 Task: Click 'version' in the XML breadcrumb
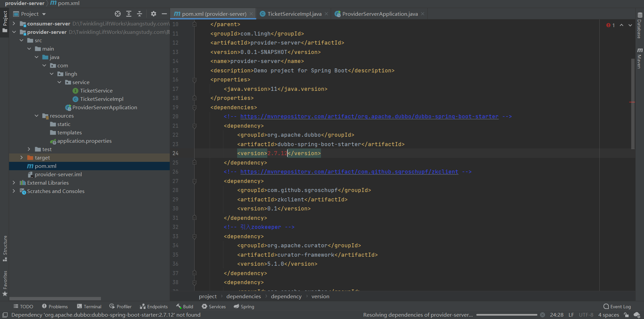[320, 296]
